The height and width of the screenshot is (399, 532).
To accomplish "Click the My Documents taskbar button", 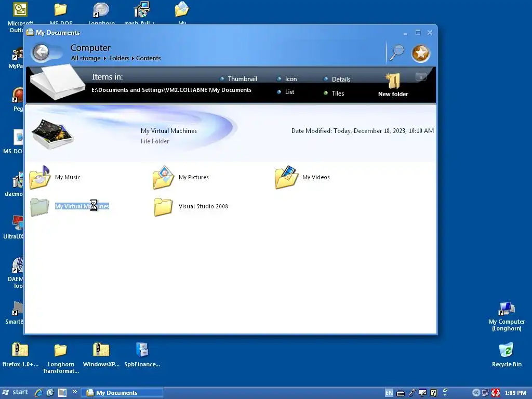I will 122,393.
